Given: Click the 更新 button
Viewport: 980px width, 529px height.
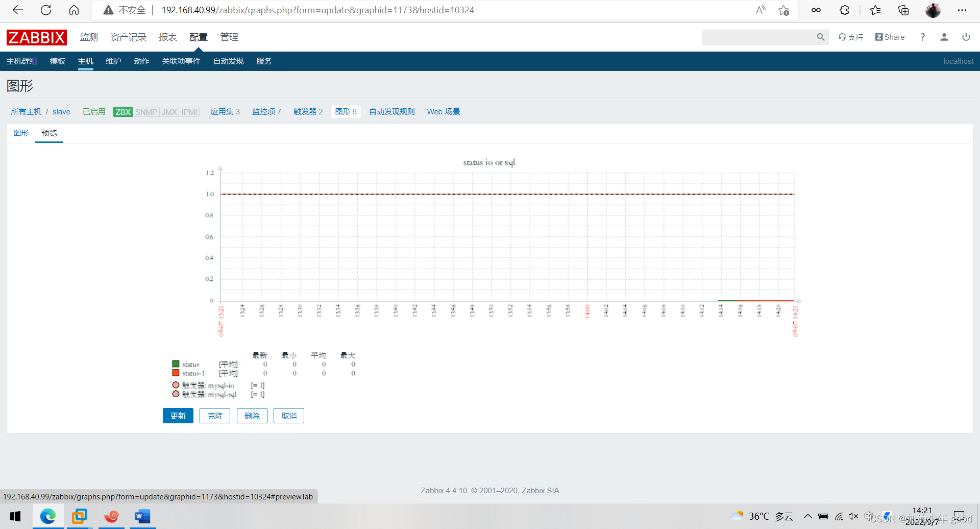Looking at the screenshot, I should click(x=178, y=416).
